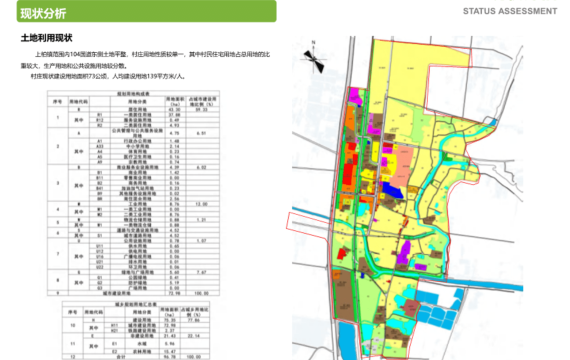The height and width of the screenshot is (360, 570).
Task: Click the 用地面积 column header of upper table
Action: coord(175,101)
